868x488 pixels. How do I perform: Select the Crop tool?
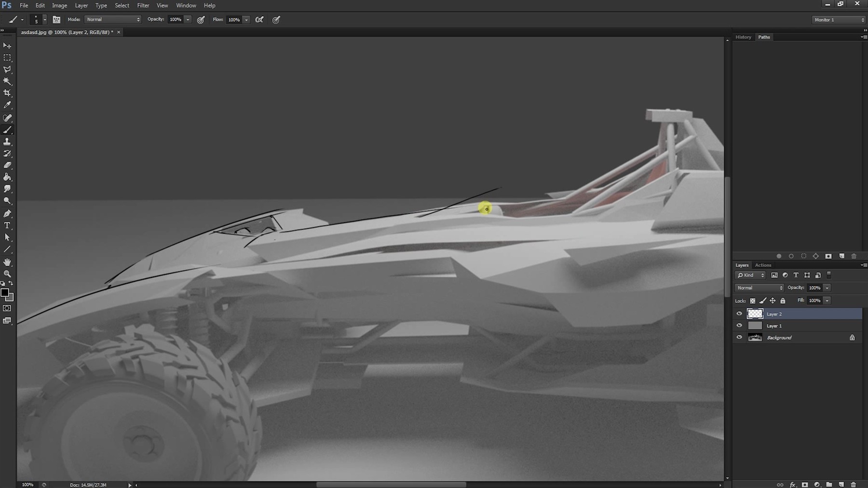coord(8,93)
